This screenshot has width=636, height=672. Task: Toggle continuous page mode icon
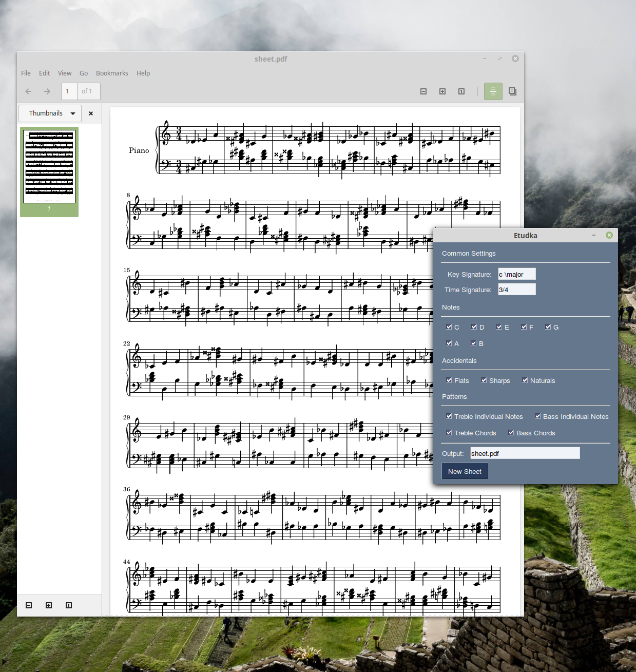click(x=493, y=91)
